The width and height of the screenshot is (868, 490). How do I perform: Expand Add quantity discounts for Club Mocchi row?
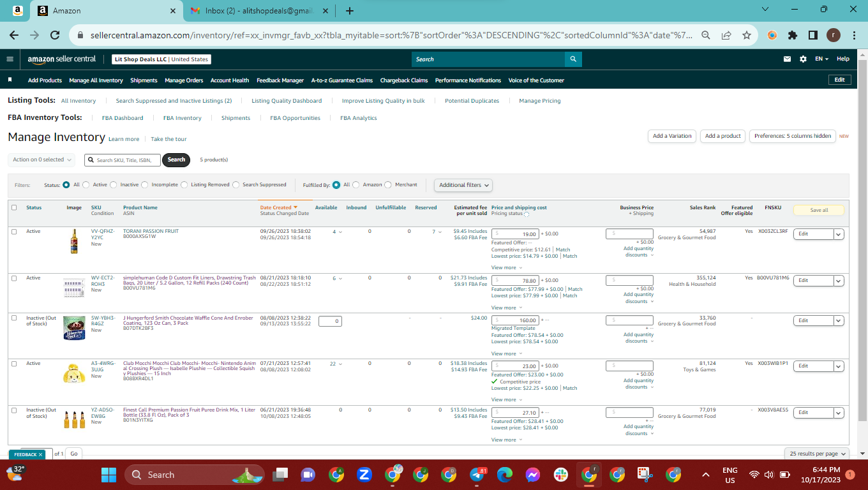point(638,384)
